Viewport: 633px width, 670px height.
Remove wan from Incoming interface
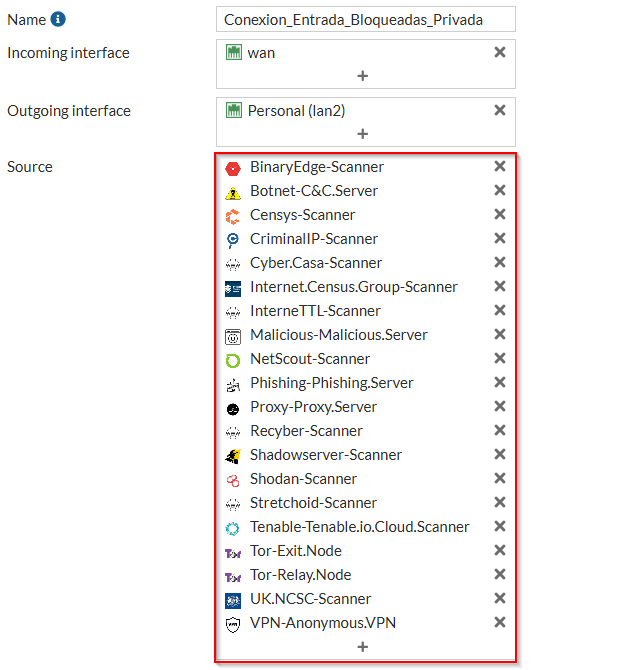[500, 52]
